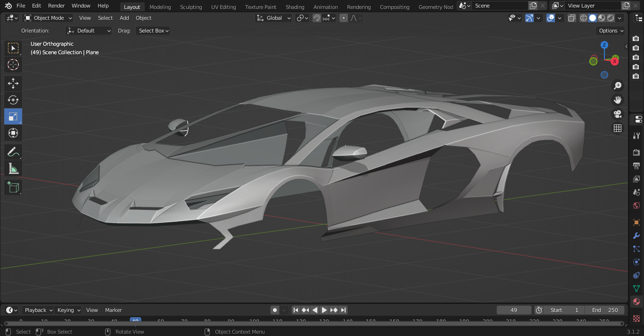The width and height of the screenshot is (644, 336).
Task: Open the World properties tab
Action: (x=636, y=205)
